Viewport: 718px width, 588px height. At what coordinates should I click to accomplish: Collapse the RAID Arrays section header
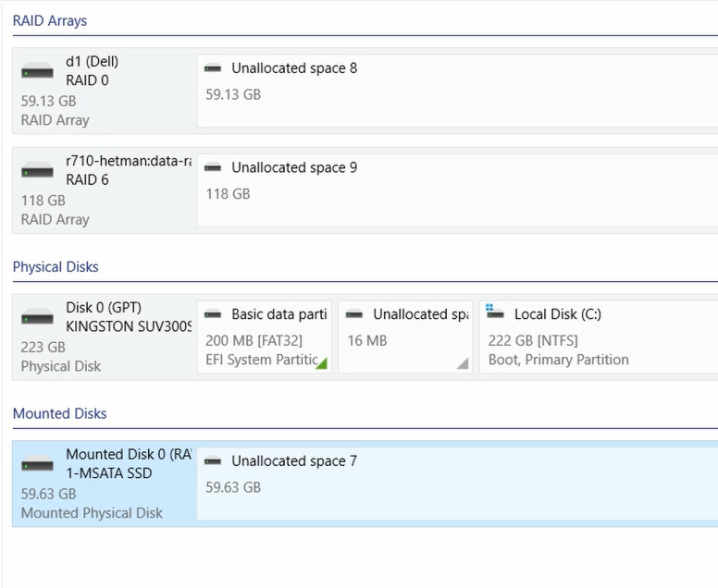[x=49, y=20]
